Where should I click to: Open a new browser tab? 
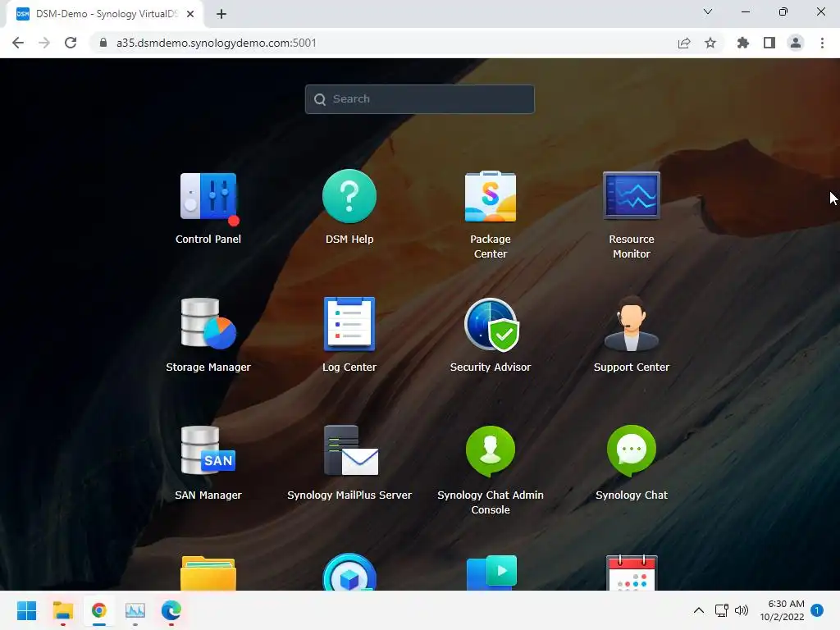click(221, 14)
